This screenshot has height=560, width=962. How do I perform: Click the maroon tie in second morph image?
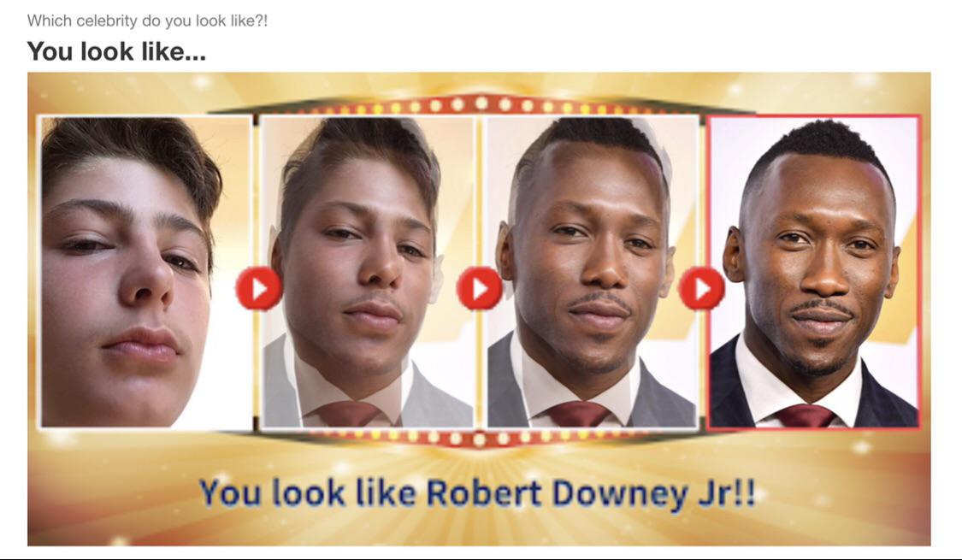pos(346,414)
